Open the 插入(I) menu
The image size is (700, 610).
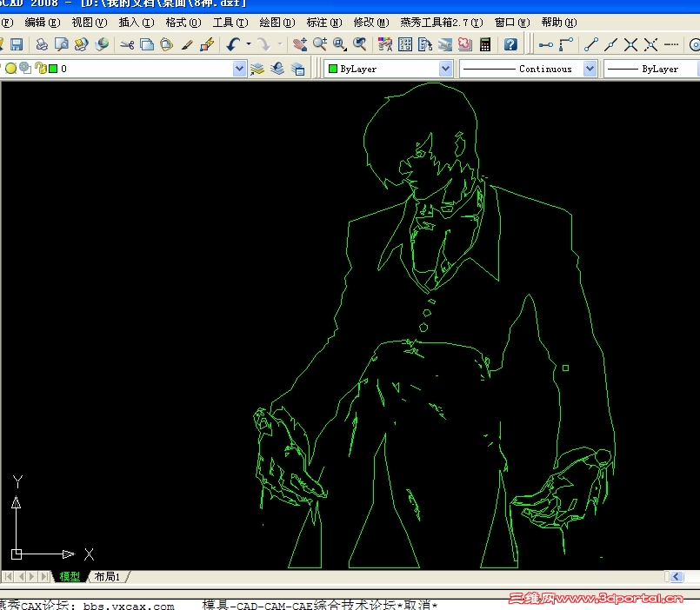[137, 23]
